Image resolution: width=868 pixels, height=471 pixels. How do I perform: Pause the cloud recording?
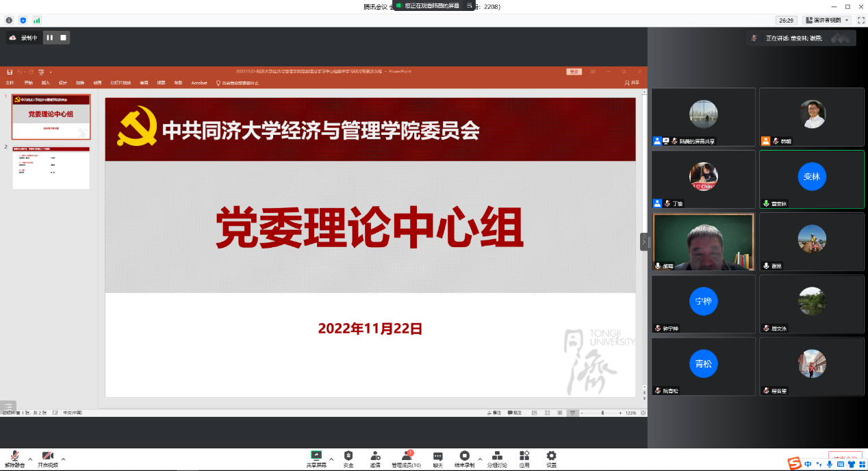tap(50, 38)
